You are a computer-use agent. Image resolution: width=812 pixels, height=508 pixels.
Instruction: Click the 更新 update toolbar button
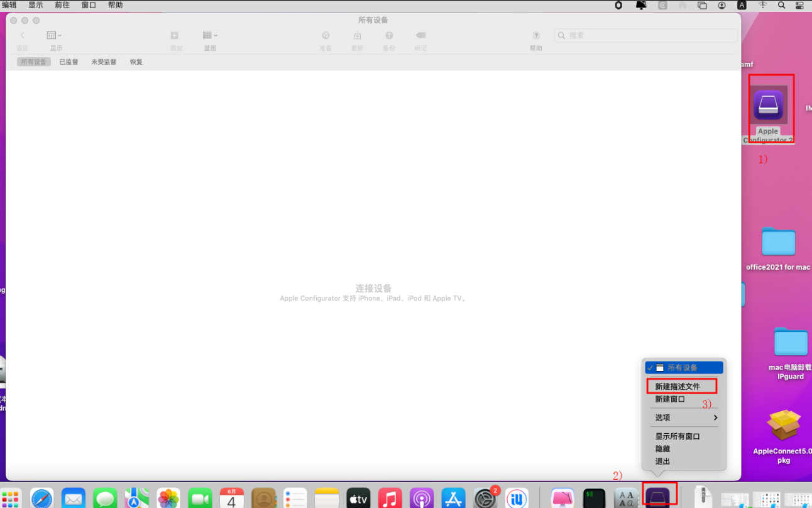357,41
